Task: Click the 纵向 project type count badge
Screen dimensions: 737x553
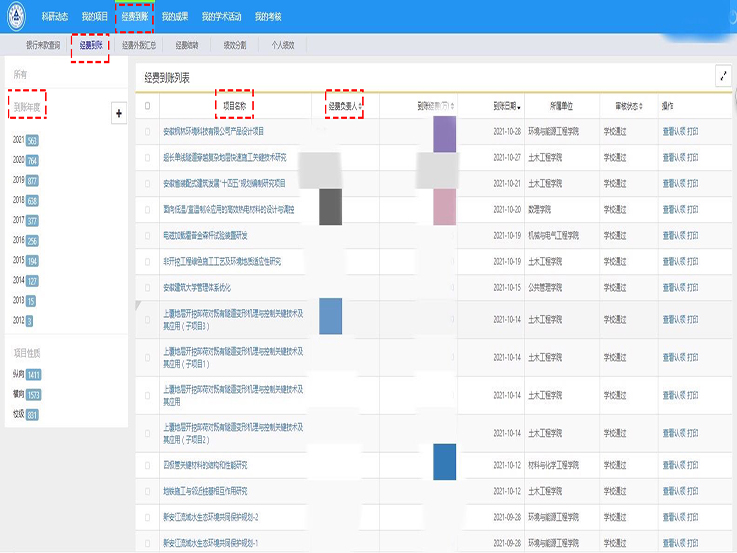Action: [x=33, y=375]
